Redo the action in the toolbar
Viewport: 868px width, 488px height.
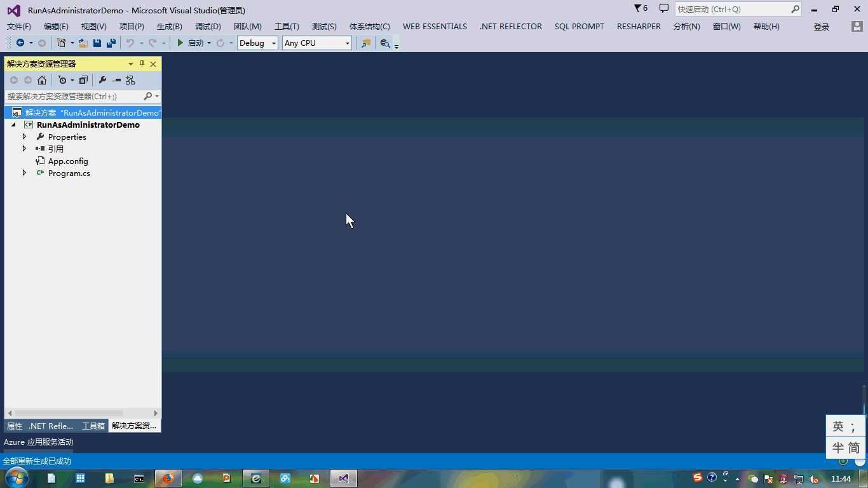[x=153, y=43]
